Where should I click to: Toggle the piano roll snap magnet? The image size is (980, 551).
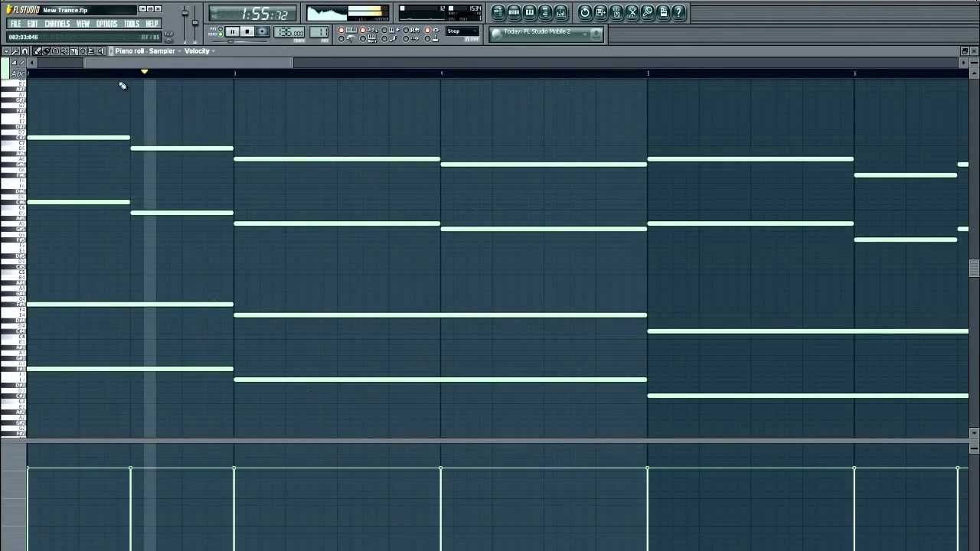pyautogui.click(x=24, y=51)
